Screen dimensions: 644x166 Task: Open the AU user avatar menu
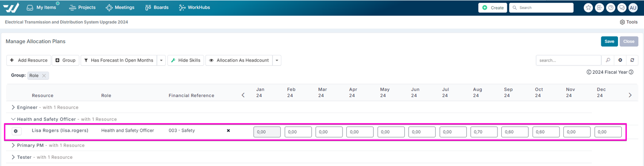click(x=633, y=8)
